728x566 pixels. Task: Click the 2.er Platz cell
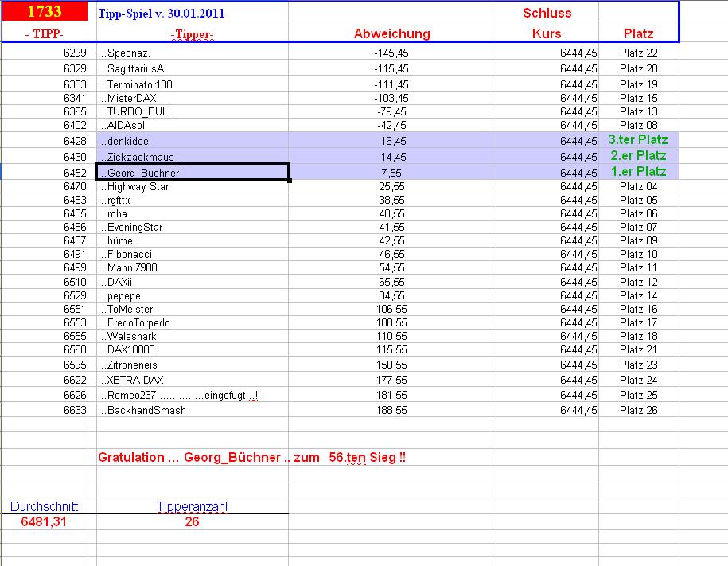pyautogui.click(x=638, y=156)
